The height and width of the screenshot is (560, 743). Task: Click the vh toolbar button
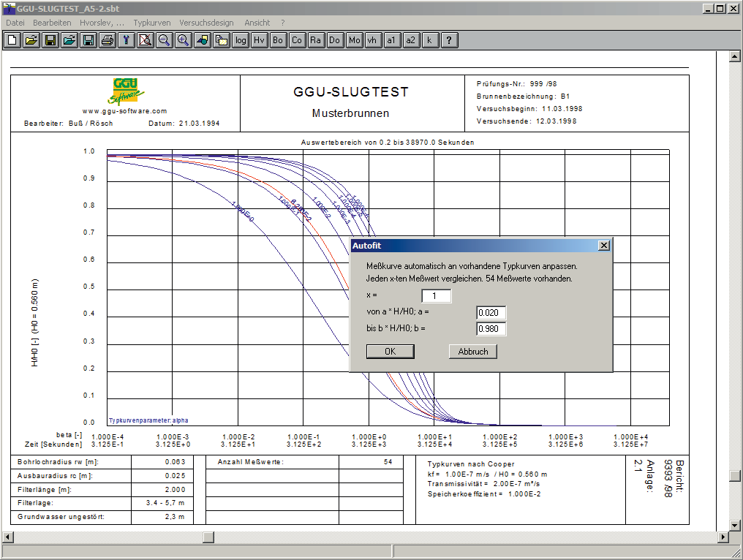[372, 40]
